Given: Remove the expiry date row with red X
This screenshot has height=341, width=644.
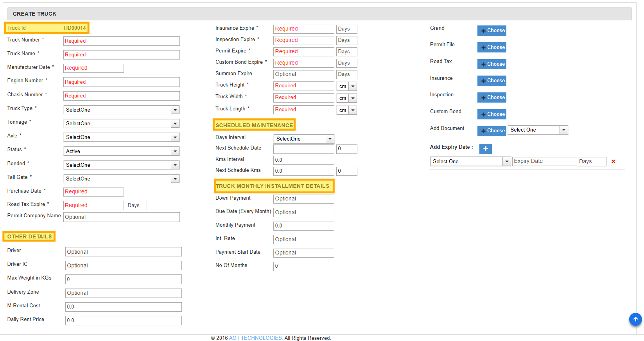Looking at the screenshot, I should [613, 161].
